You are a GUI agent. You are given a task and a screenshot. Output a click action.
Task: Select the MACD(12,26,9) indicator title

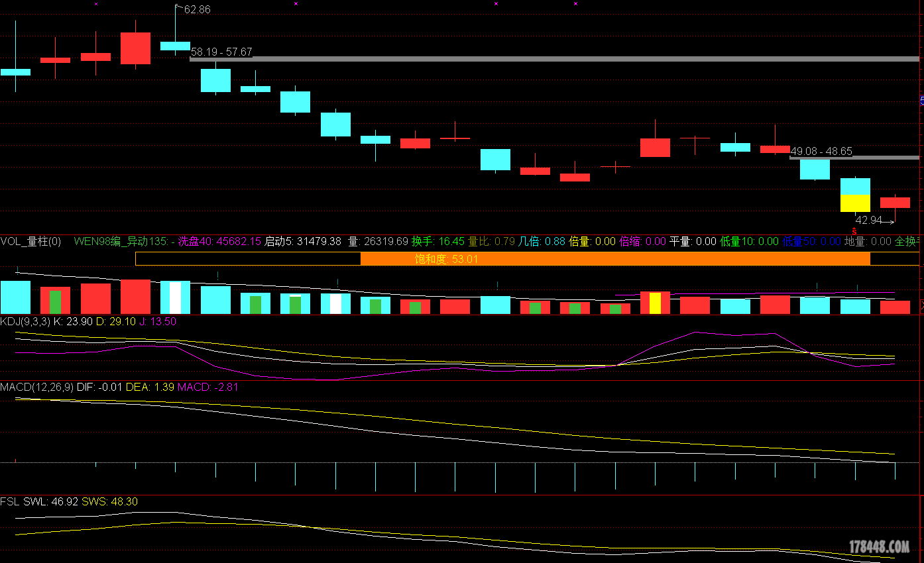tap(37, 387)
